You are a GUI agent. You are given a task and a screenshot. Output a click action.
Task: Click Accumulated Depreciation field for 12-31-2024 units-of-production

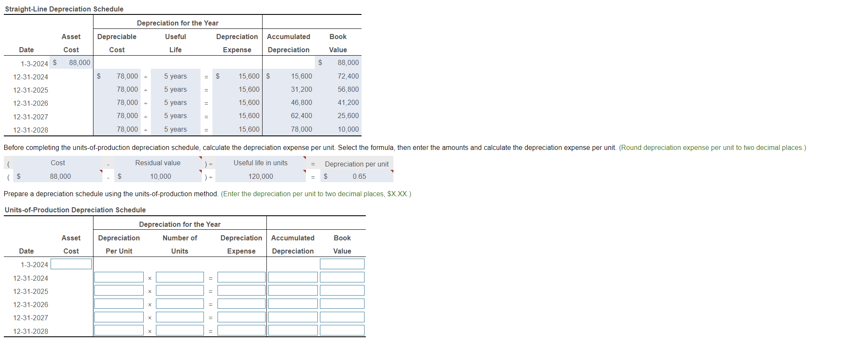[x=293, y=277]
